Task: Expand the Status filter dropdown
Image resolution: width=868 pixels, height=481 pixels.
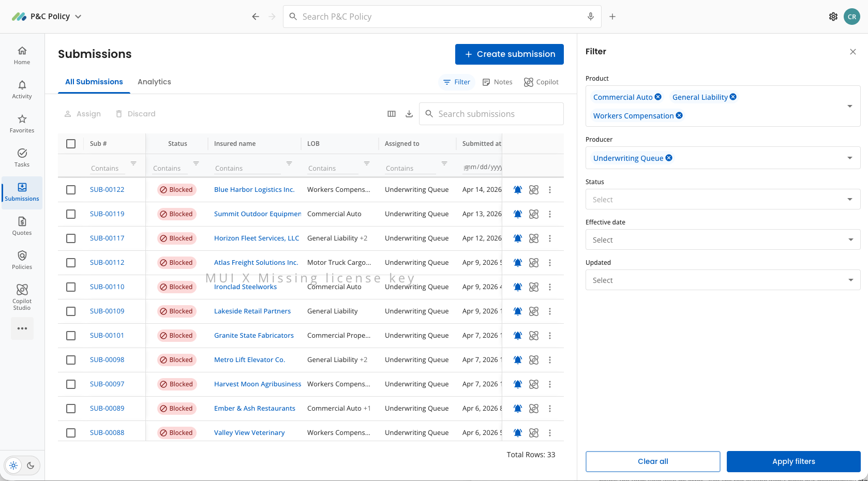Action: coord(723,199)
